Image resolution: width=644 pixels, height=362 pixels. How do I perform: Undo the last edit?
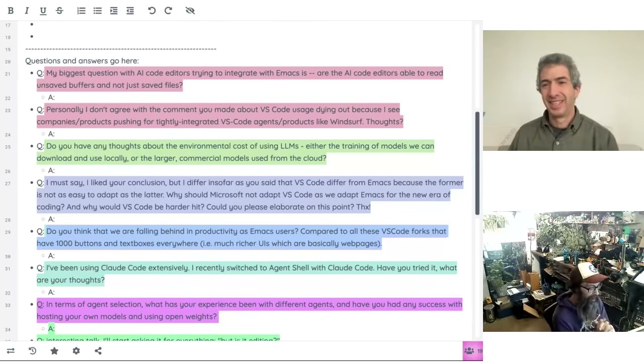coord(152,11)
